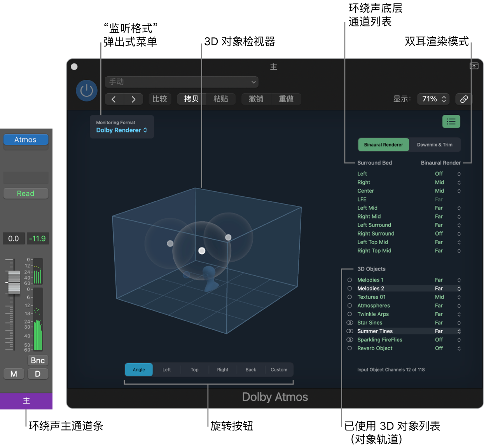Image resolution: width=484 pixels, height=448 pixels.
Task: Select the Angle view button
Action: (139, 370)
